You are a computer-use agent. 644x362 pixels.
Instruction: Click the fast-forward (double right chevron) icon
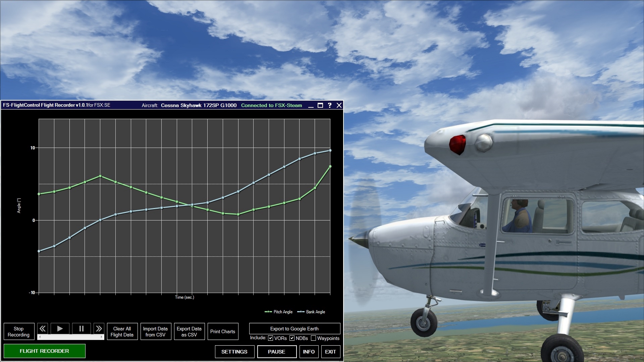tap(99, 328)
